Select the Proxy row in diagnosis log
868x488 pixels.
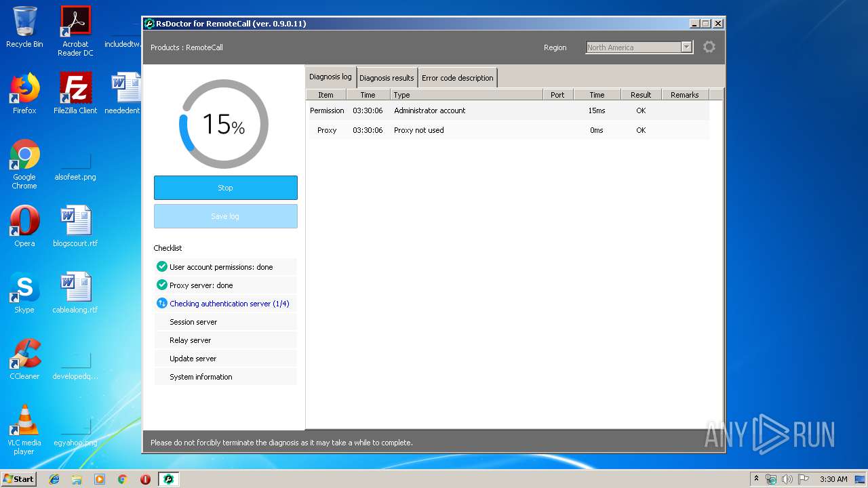509,130
